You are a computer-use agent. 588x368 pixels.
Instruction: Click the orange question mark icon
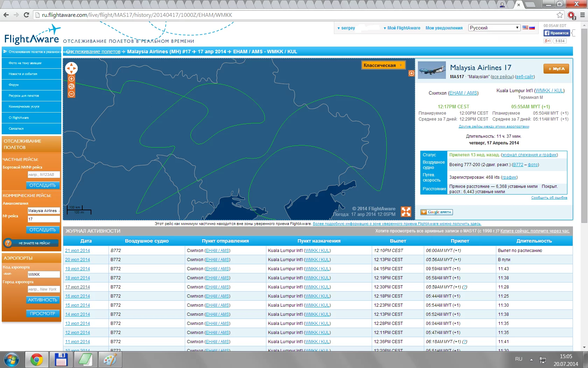[8, 243]
